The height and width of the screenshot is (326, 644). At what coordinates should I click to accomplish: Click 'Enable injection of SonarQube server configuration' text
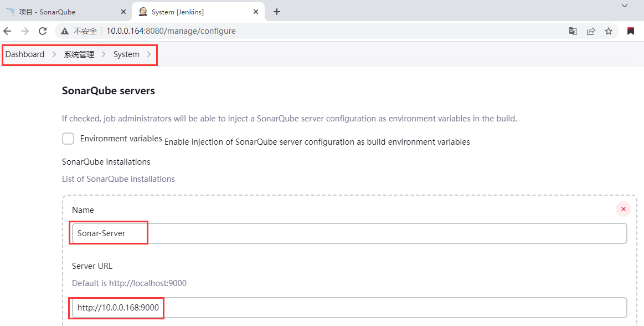pos(317,142)
